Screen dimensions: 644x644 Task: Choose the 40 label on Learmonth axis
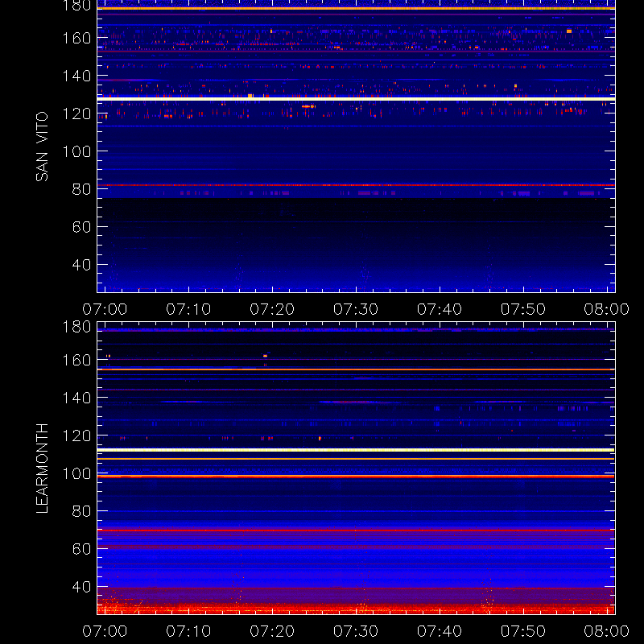(x=81, y=587)
